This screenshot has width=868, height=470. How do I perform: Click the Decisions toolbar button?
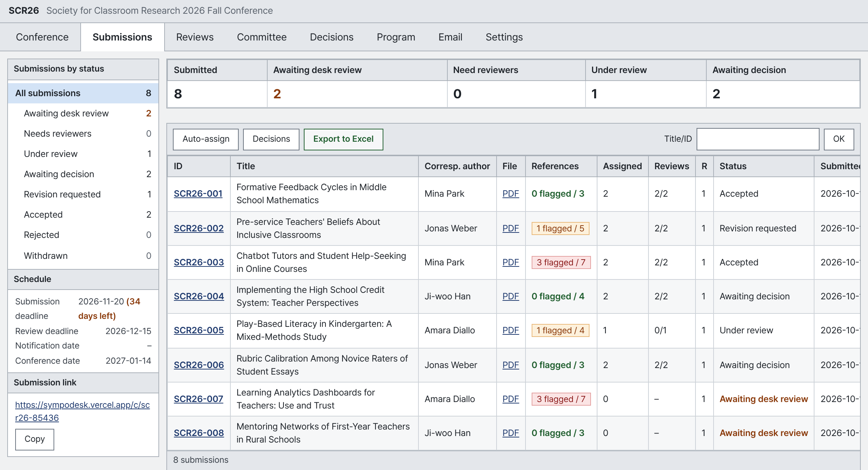pos(271,139)
